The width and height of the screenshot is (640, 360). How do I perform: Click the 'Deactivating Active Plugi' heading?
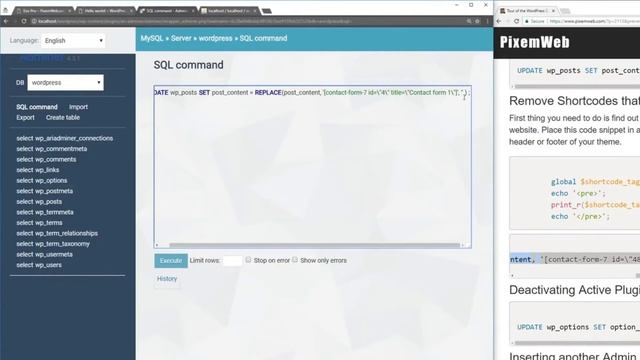pyautogui.click(x=574, y=290)
